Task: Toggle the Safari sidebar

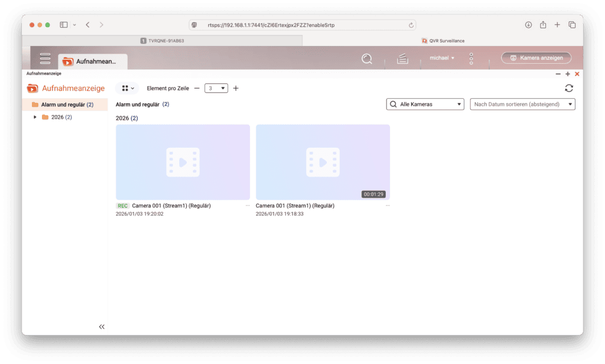Action: click(64, 25)
